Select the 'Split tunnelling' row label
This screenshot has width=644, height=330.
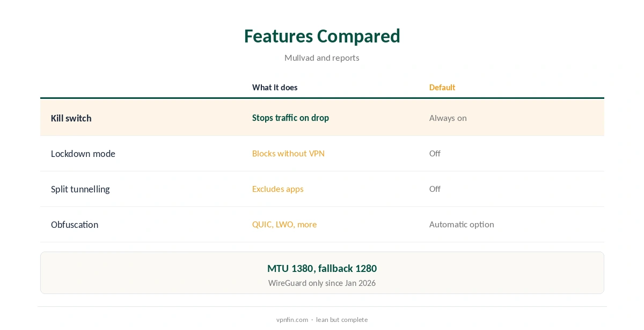(x=80, y=189)
